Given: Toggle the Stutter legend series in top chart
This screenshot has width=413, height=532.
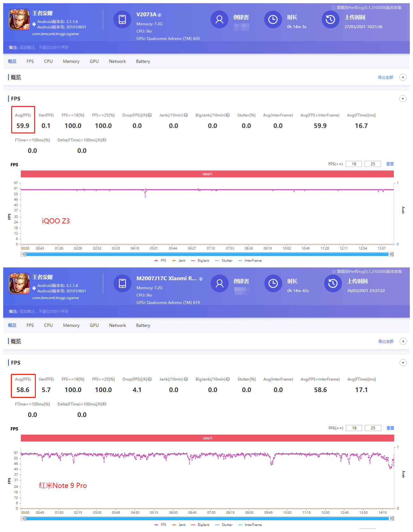Looking at the screenshot, I should tap(224, 261).
